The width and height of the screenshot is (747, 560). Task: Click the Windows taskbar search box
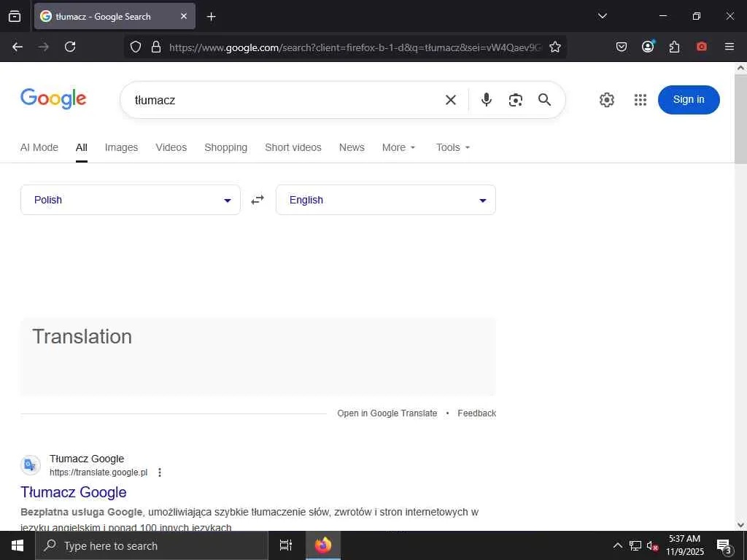[152, 545]
